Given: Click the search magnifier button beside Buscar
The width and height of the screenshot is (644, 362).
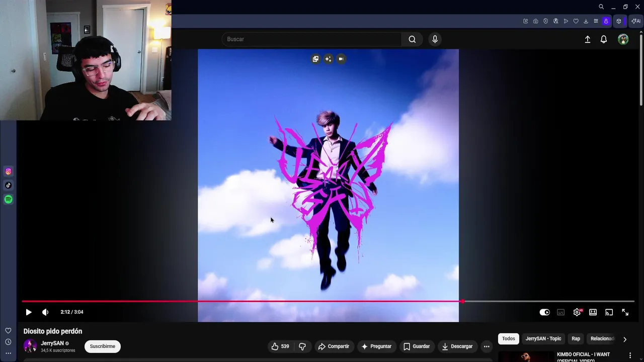Looking at the screenshot, I should (412, 39).
